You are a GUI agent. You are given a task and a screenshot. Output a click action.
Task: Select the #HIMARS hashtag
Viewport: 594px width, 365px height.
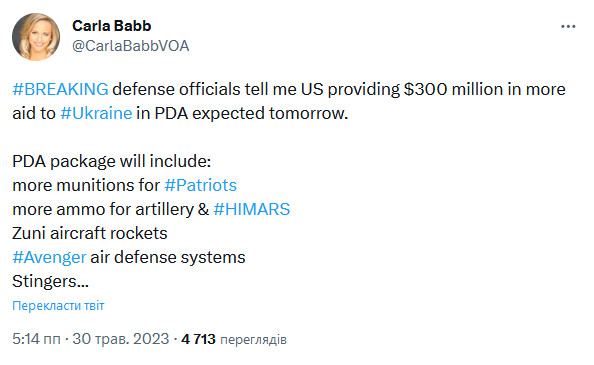click(x=252, y=209)
